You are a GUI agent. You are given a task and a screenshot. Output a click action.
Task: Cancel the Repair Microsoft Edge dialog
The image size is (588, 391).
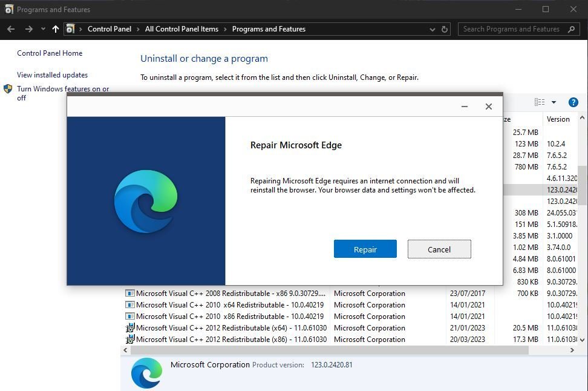point(439,249)
